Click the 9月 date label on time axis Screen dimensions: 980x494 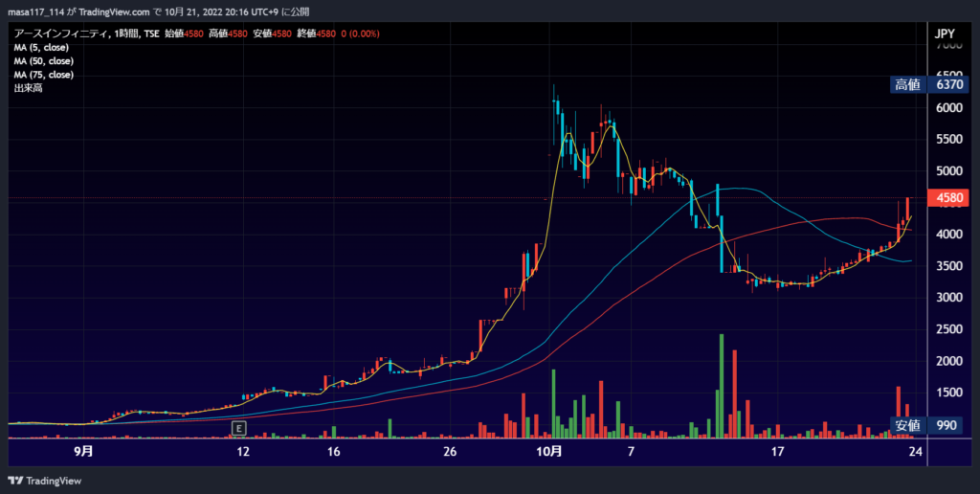83,451
